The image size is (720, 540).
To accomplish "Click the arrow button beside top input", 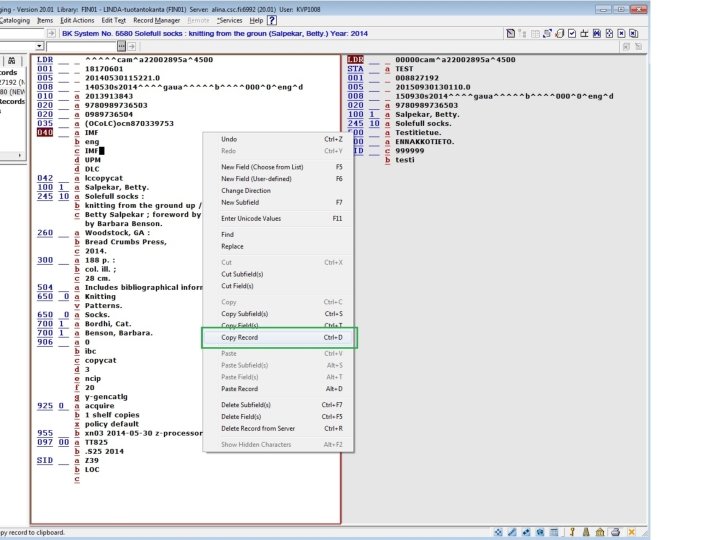I will pyautogui.click(x=51, y=34).
